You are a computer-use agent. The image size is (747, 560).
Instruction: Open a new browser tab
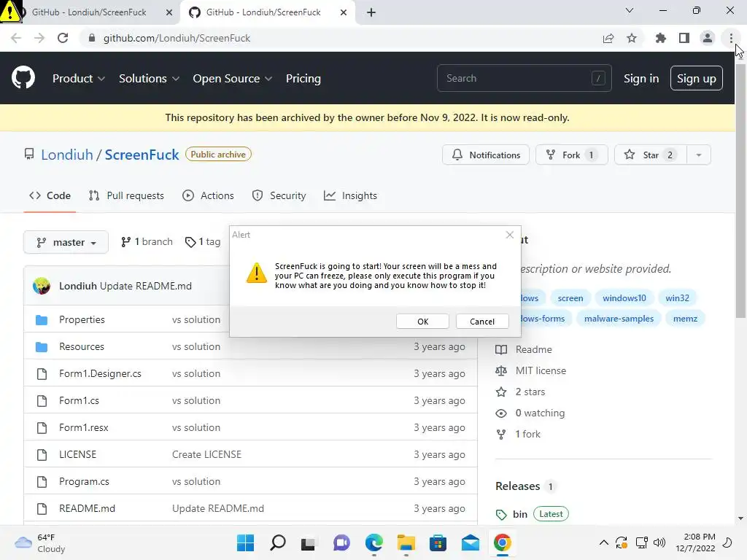coord(371,12)
